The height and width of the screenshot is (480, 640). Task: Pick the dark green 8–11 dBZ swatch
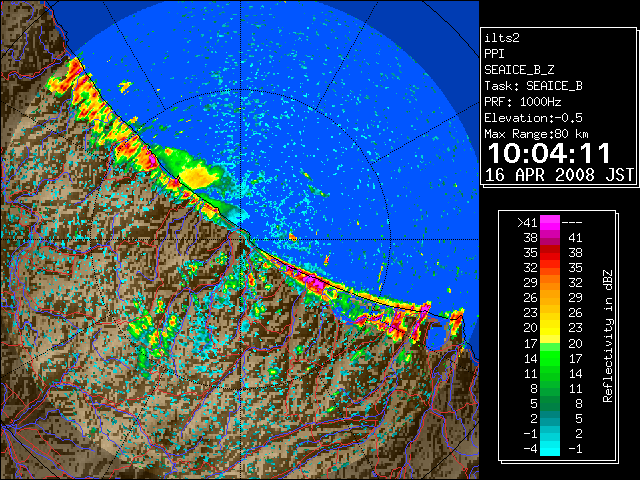tap(550, 388)
